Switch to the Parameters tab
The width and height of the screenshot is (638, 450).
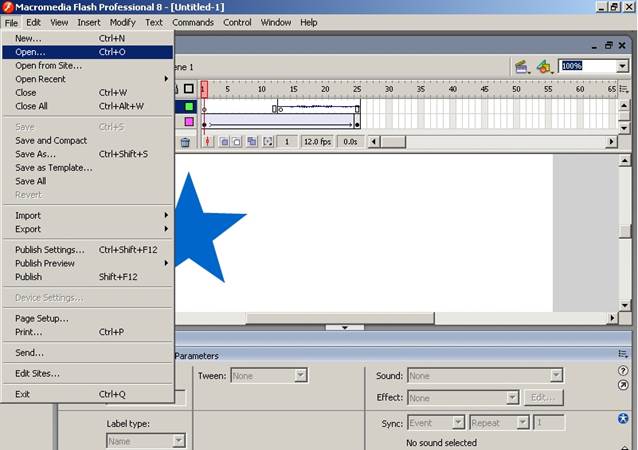point(197,356)
